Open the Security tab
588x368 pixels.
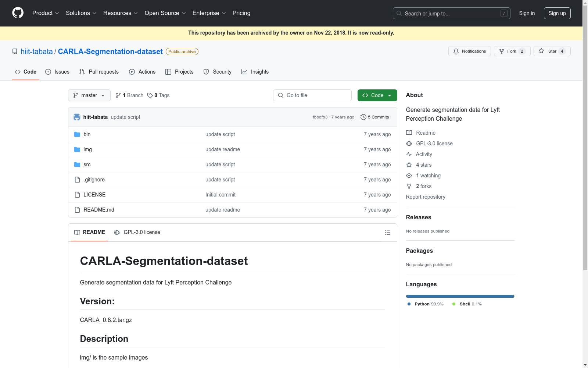coord(218,72)
